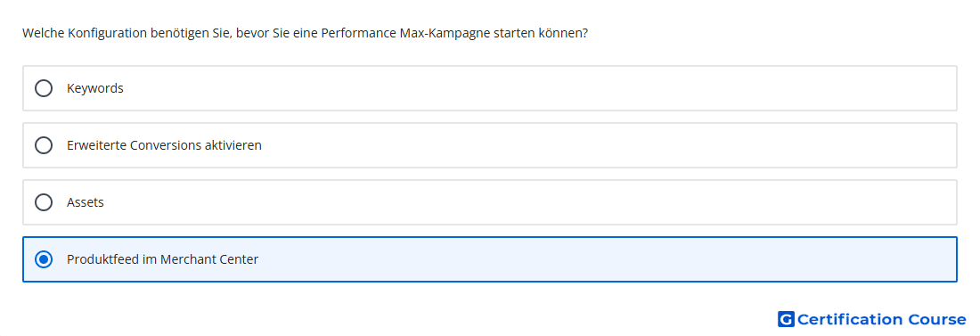Mark the Assets radio button

44,202
